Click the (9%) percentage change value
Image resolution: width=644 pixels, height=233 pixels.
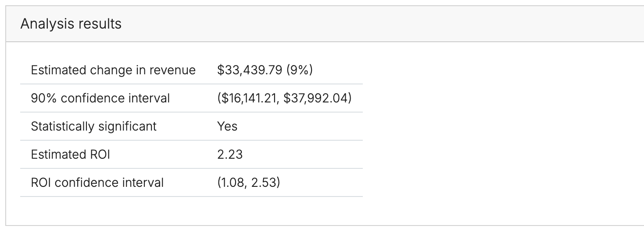pyautogui.click(x=299, y=70)
